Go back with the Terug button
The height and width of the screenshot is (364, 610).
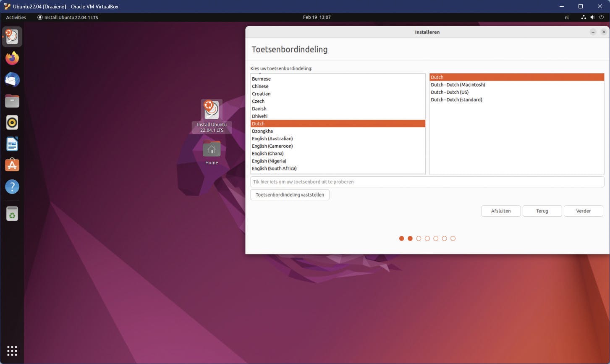point(542,211)
